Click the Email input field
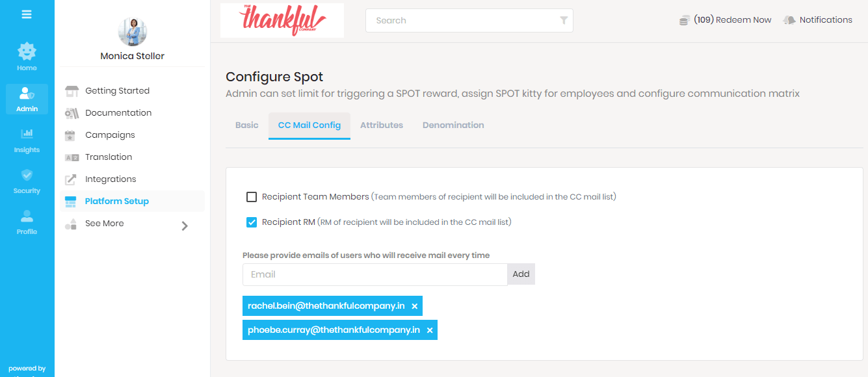Screen dimensions: 868x377 pos(375,274)
